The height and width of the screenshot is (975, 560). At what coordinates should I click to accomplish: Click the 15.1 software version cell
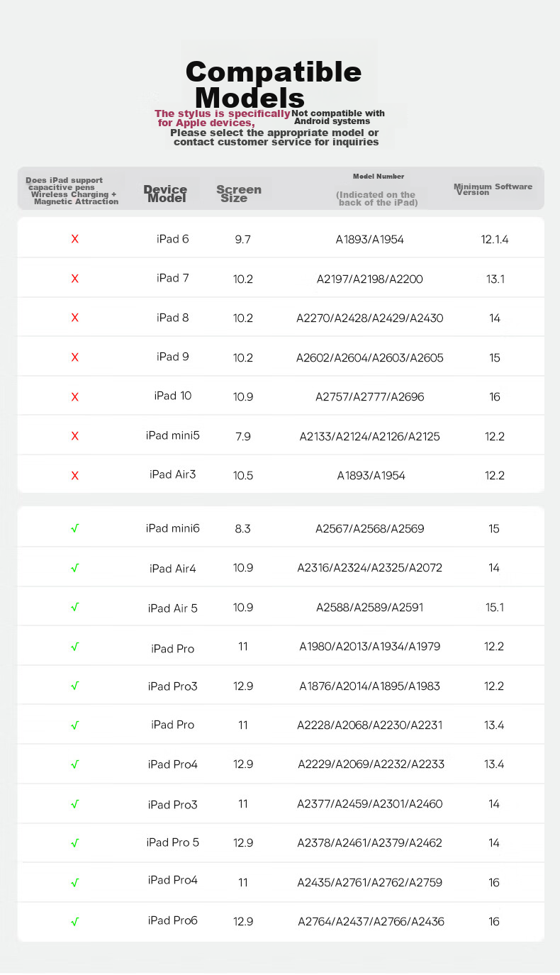click(x=494, y=607)
